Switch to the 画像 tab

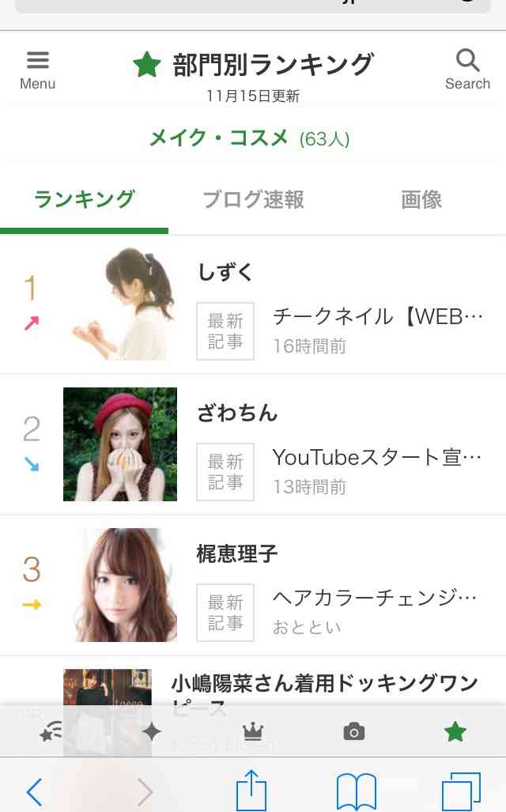pyautogui.click(x=421, y=199)
